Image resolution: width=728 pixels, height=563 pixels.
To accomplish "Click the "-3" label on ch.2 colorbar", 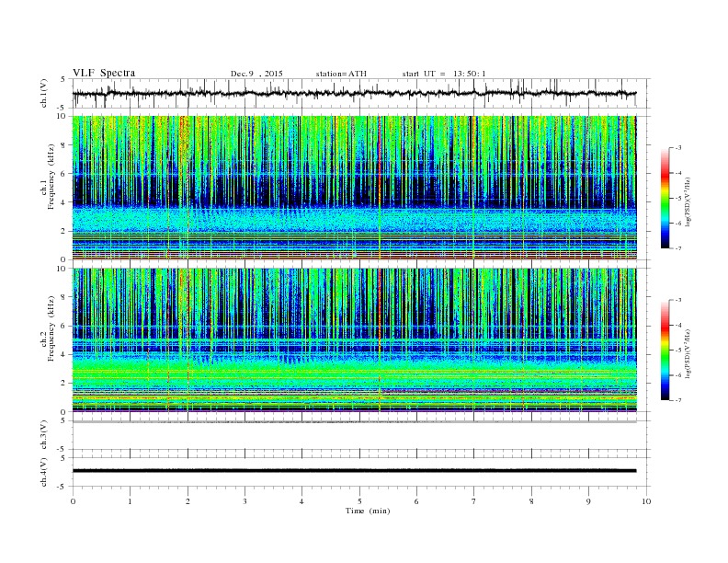I will [x=677, y=300].
